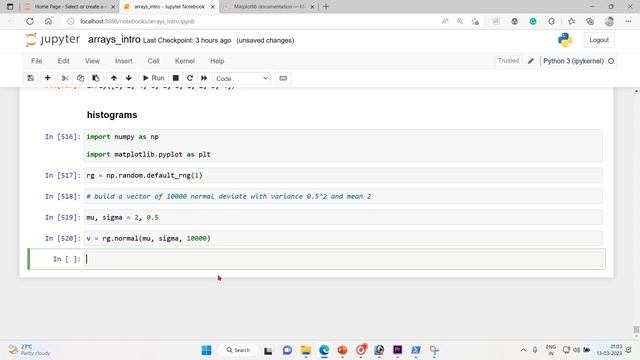
Task: Open Premiere Pro from taskbar
Action: [398, 350]
